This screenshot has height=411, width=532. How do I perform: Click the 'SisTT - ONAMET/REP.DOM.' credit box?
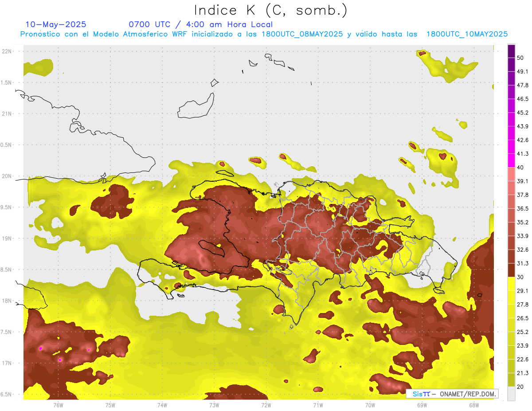[452, 394]
